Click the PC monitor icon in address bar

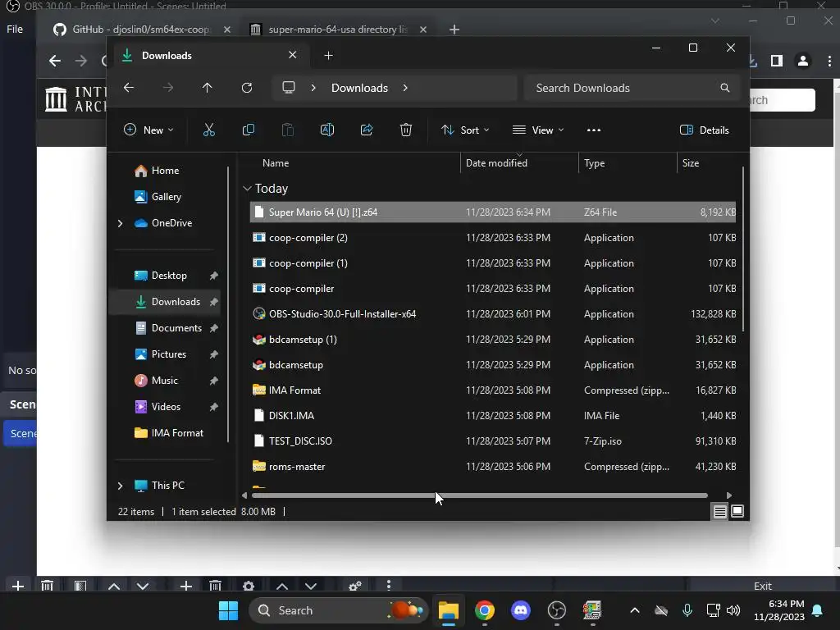coord(289,87)
